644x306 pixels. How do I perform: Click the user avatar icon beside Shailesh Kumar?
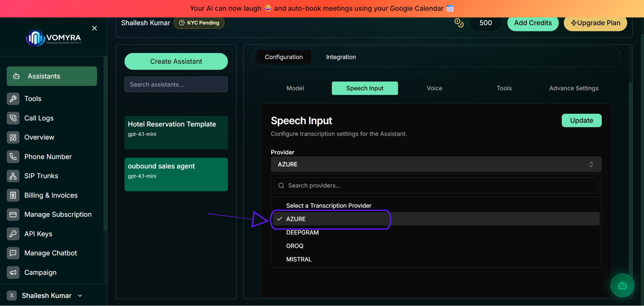pos(12,296)
